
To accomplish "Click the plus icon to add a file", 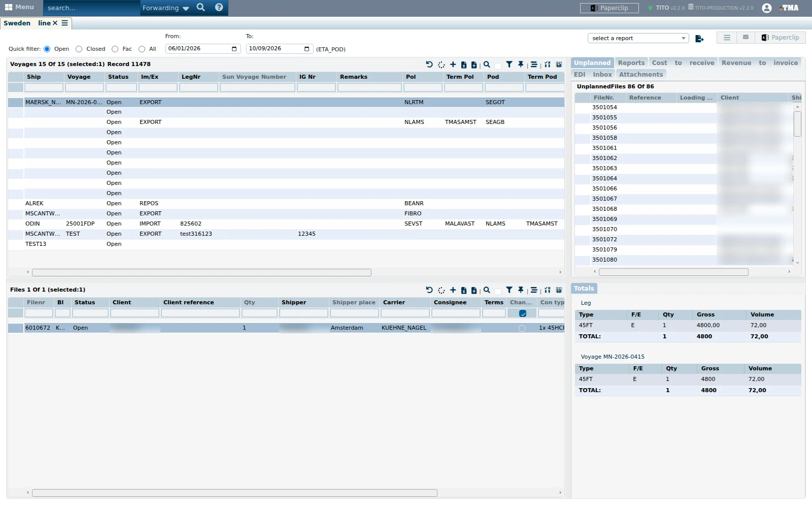I will pyautogui.click(x=453, y=290).
